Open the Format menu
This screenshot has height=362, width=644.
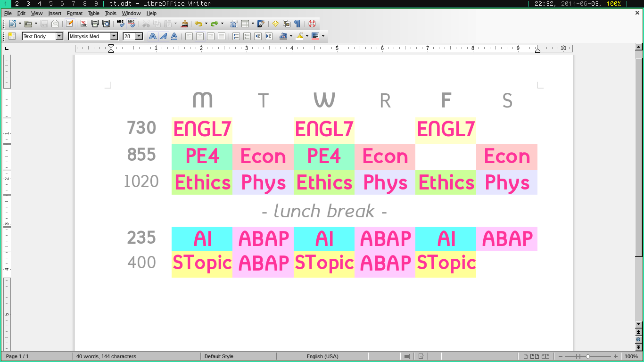(x=74, y=13)
